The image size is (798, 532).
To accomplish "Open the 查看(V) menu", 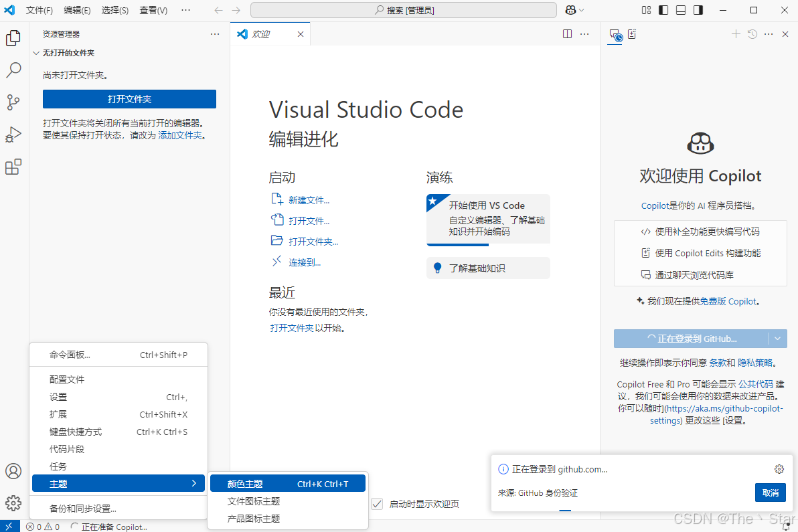I will click(x=153, y=10).
